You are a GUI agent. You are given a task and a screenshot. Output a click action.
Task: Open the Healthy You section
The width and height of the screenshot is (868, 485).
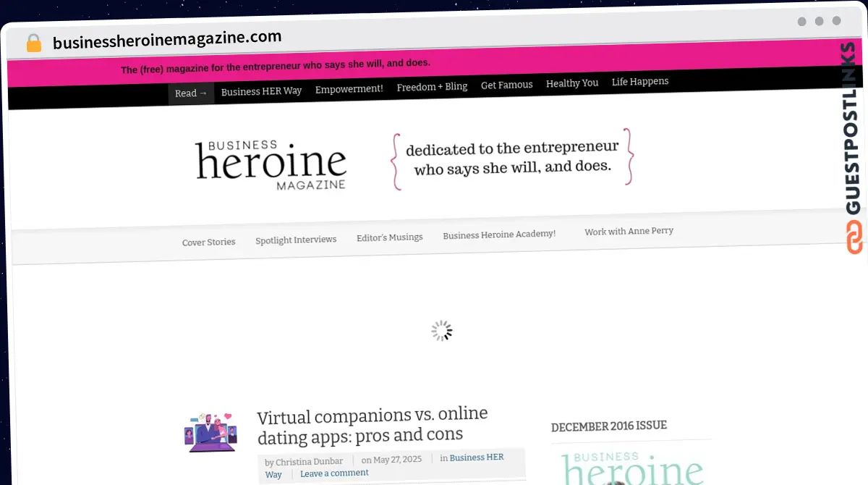pyautogui.click(x=572, y=83)
